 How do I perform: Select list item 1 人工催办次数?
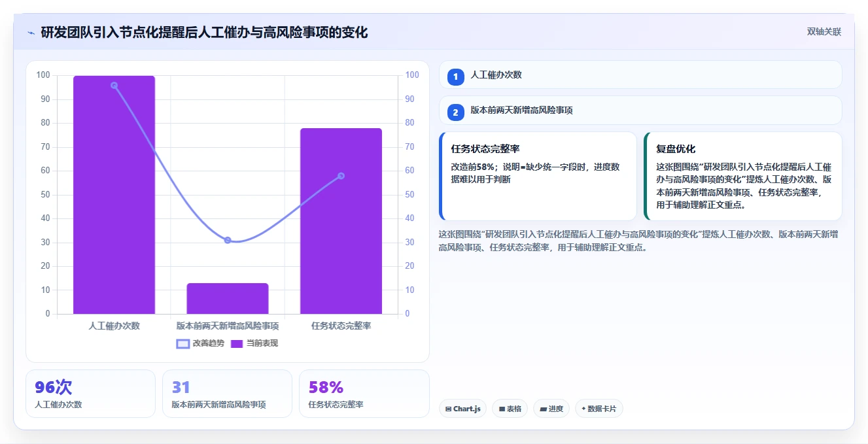(x=640, y=75)
